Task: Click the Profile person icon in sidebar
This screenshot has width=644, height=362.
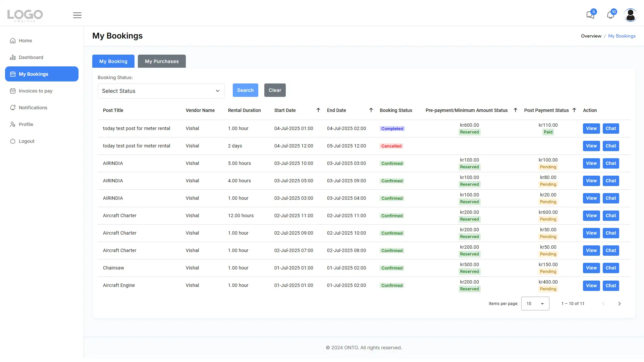Action: (13, 124)
